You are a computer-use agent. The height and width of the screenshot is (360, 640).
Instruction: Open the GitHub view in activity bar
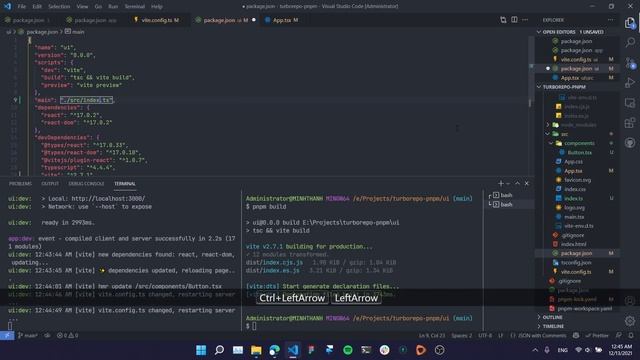click(x=630, y=142)
